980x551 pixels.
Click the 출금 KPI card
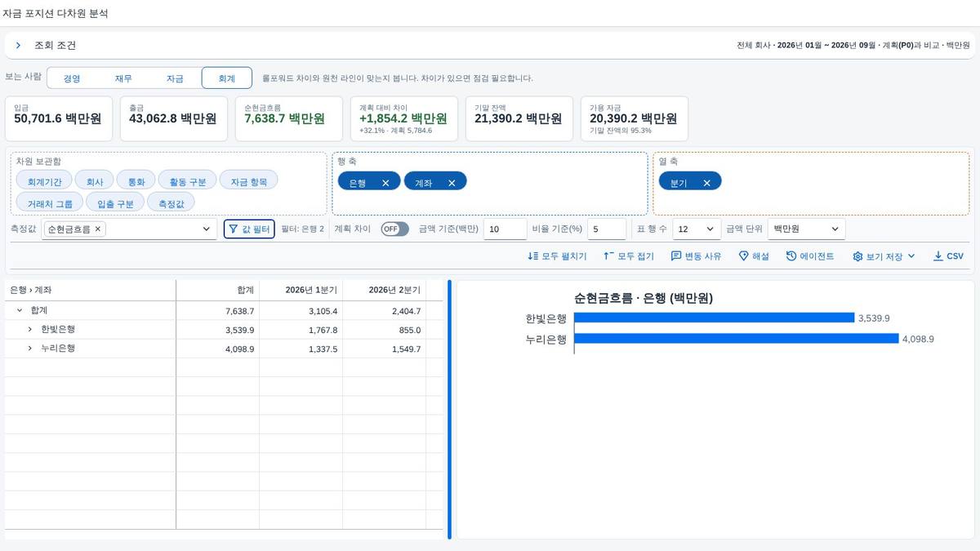(x=174, y=118)
